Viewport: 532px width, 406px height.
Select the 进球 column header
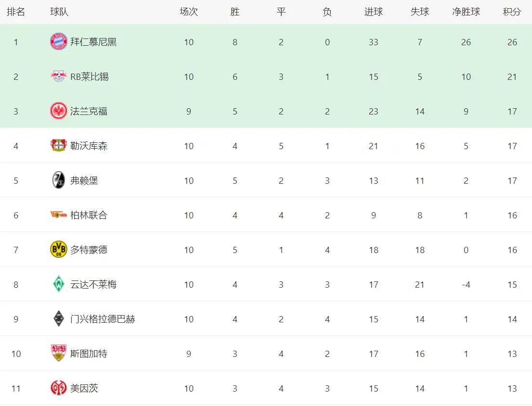click(x=373, y=12)
